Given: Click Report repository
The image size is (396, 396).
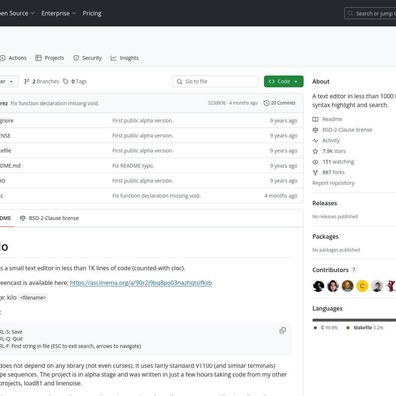Looking at the screenshot, I should (x=333, y=183).
